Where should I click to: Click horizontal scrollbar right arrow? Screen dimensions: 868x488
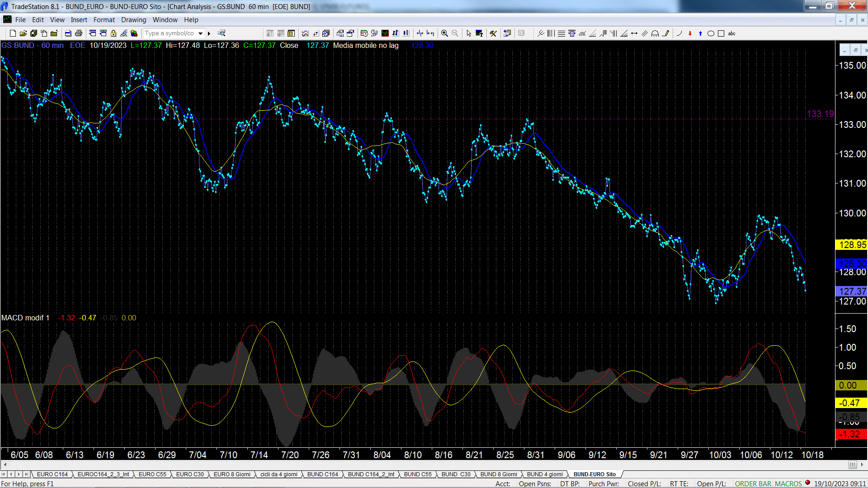pos(863,465)
